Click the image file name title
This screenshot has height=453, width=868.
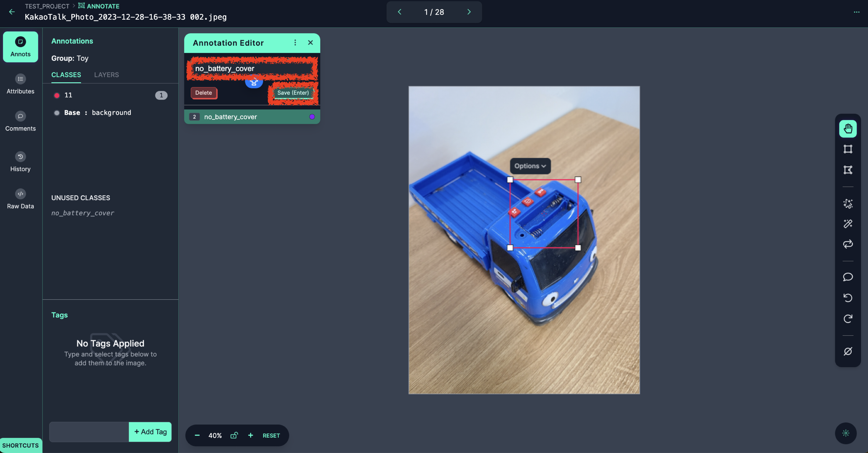[126, 17]
